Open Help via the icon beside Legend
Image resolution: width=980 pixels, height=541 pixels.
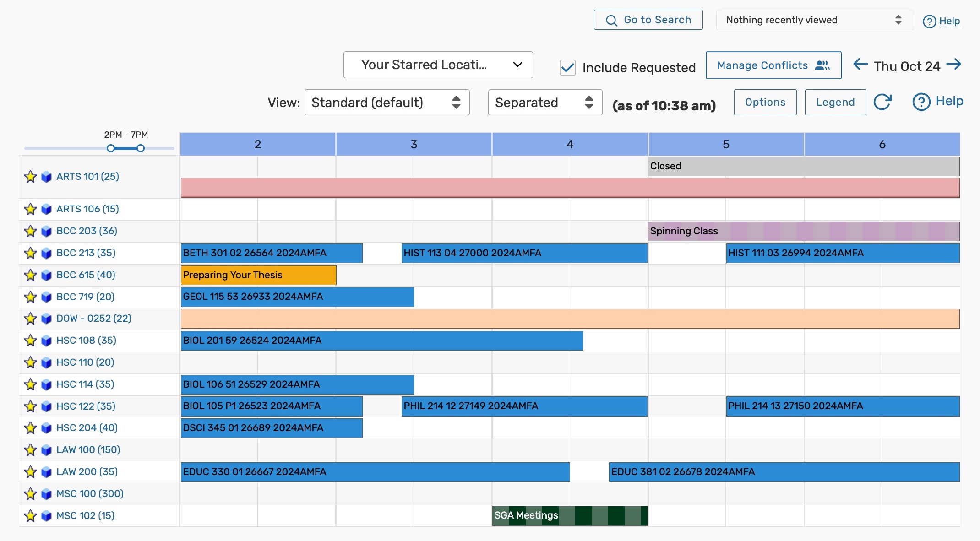[x=922, y=102]
